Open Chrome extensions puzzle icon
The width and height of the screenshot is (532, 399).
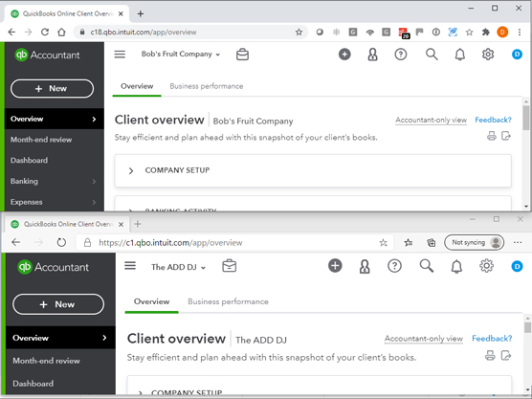486,33
